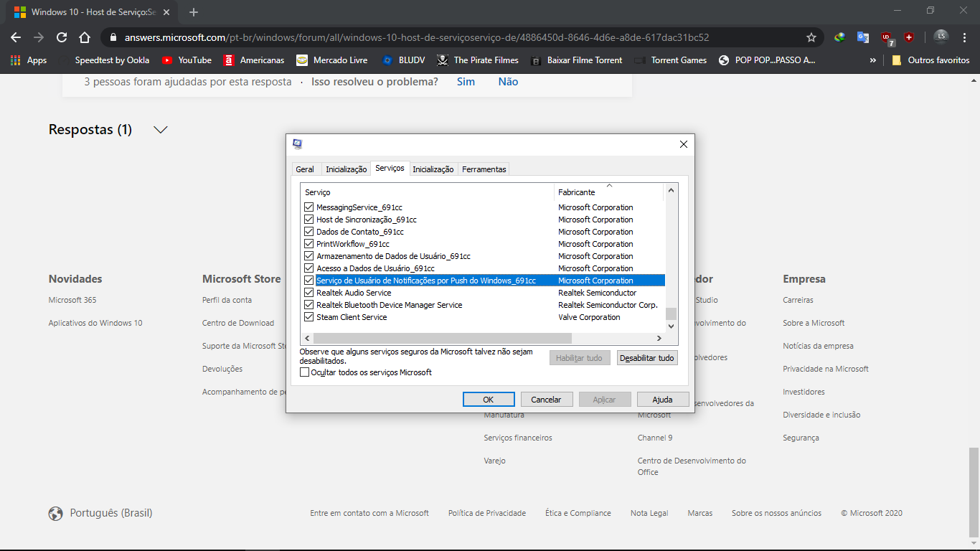The width and height of the screenshot is (980, 551).
Task: Sort the list by the Serviço column
Action: click(427, 192)
